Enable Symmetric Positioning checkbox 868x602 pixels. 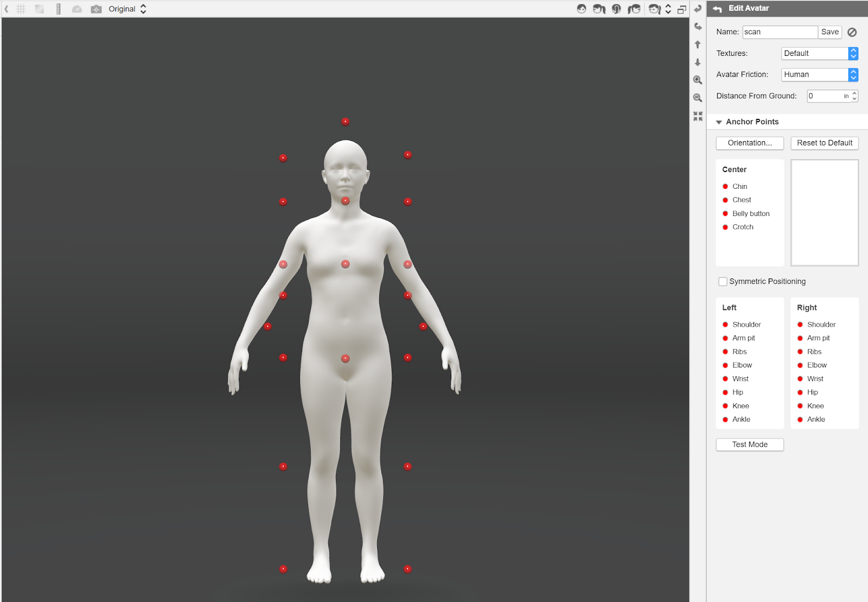(x=723, y=281)
